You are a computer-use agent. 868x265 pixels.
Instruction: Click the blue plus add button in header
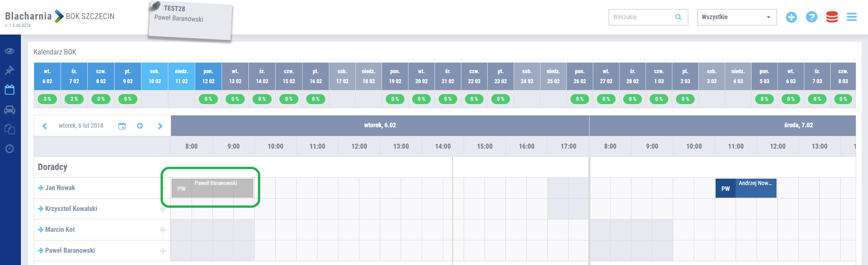[791, 17]
